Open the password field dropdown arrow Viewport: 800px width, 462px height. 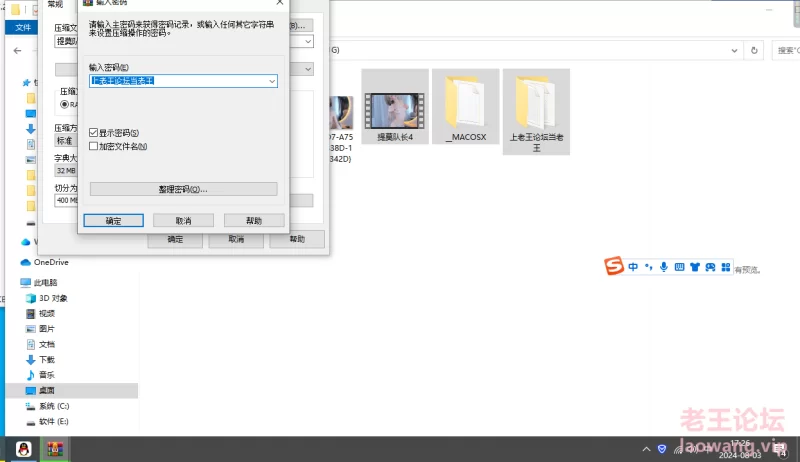[x=272, y=81]
